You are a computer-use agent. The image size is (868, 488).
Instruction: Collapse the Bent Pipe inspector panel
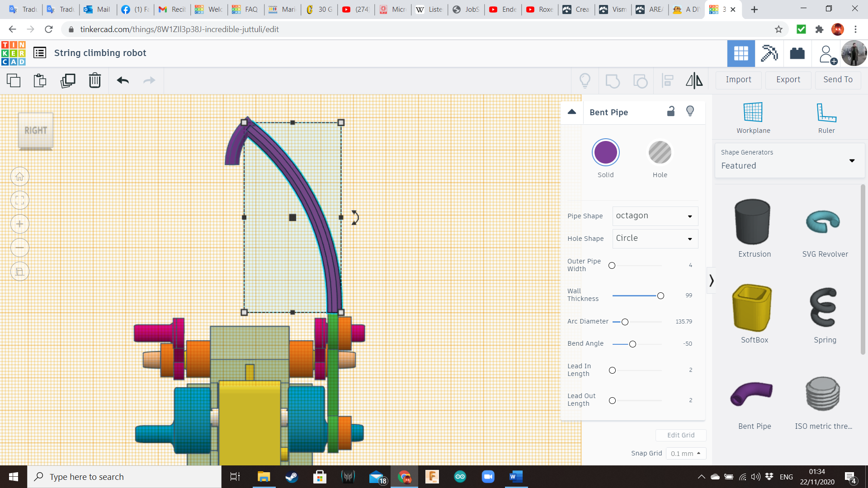pyautogui.click(x=572, y=112)
